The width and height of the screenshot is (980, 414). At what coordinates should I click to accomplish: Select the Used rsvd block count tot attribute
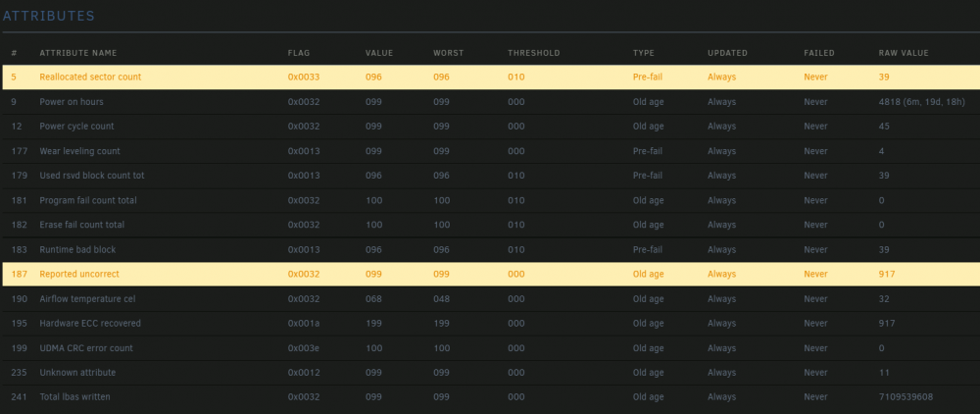click(x=92, y=176)
